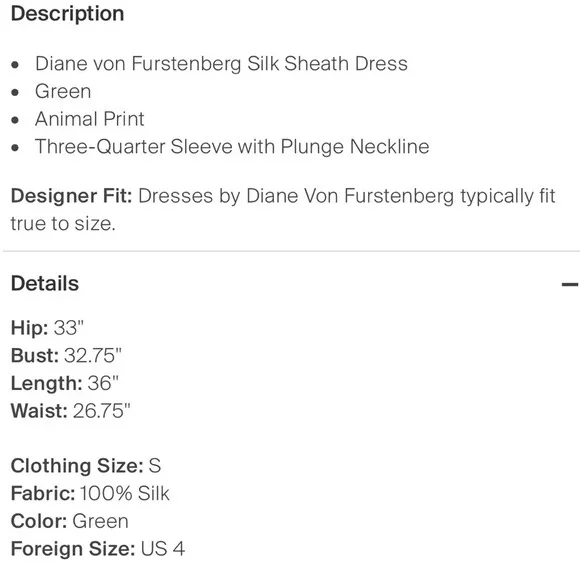Click the bullet point beside Green
Image resolution: width=580 pixels, height=580 pixels.
click(x=15, y=92)
